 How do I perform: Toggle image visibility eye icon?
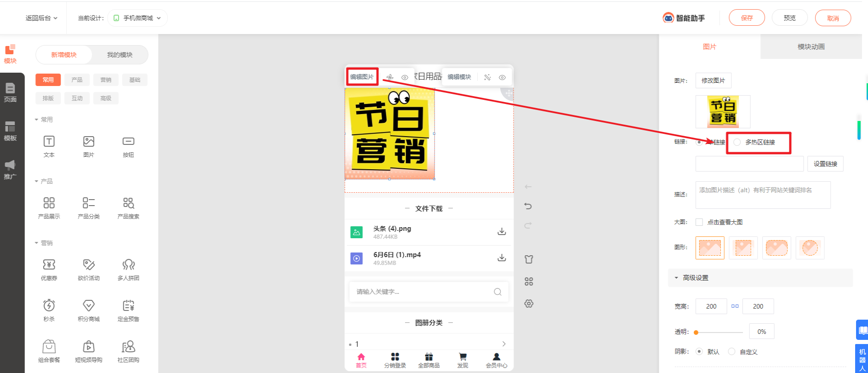click(405, 77)
